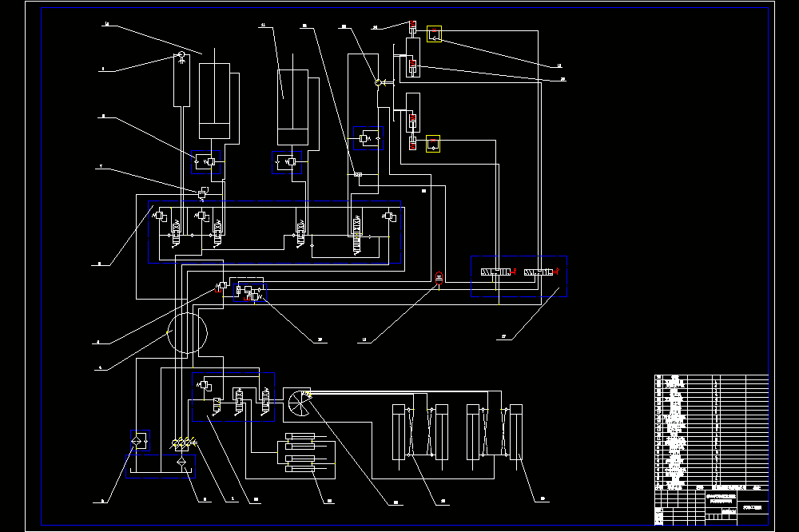799x532 pixels.
Task: Click the blue-boxed valve beside the shuttle line
Action: 368,138
